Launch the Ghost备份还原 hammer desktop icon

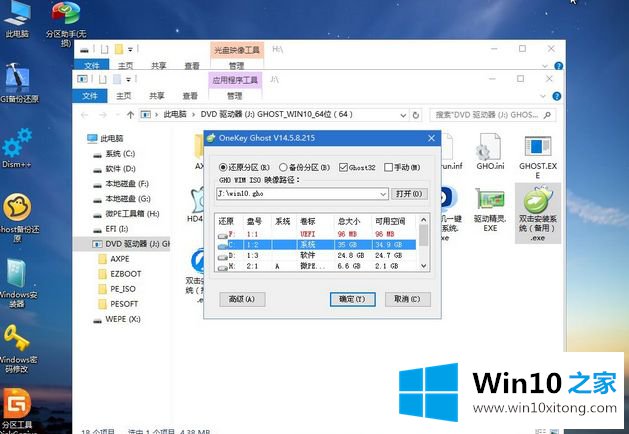(18, 83)
